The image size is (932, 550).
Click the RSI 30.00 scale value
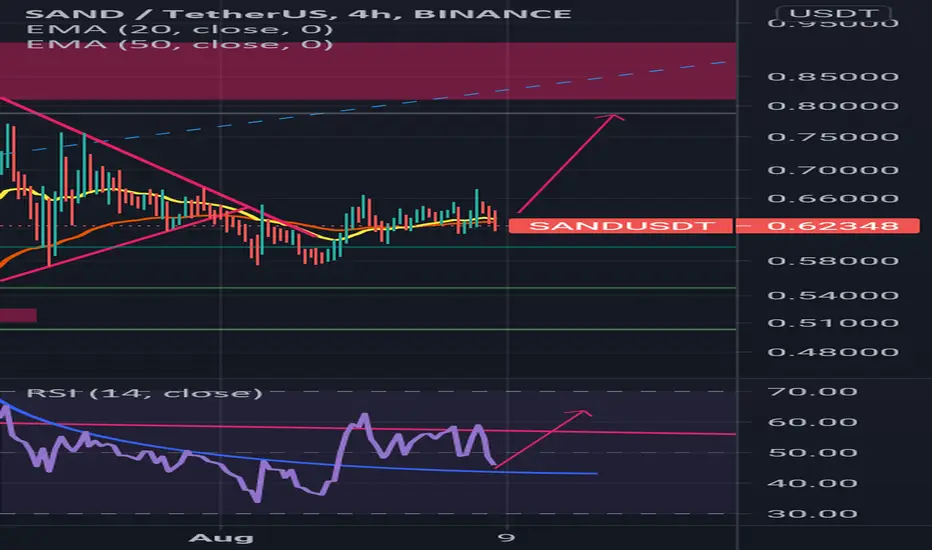[x=812, y=514]
